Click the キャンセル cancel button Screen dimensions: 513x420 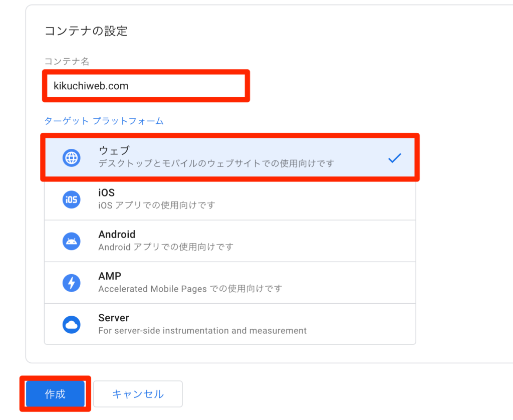138,394
